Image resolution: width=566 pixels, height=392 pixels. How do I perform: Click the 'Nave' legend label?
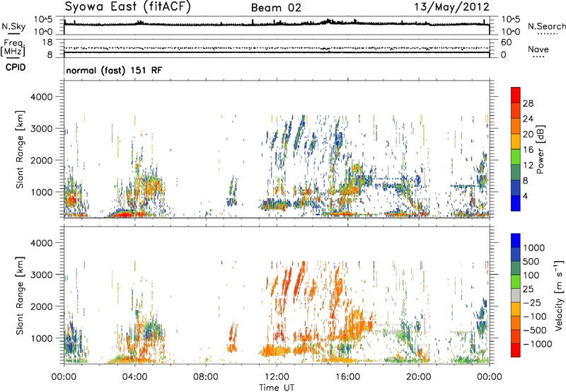point(538,50)
